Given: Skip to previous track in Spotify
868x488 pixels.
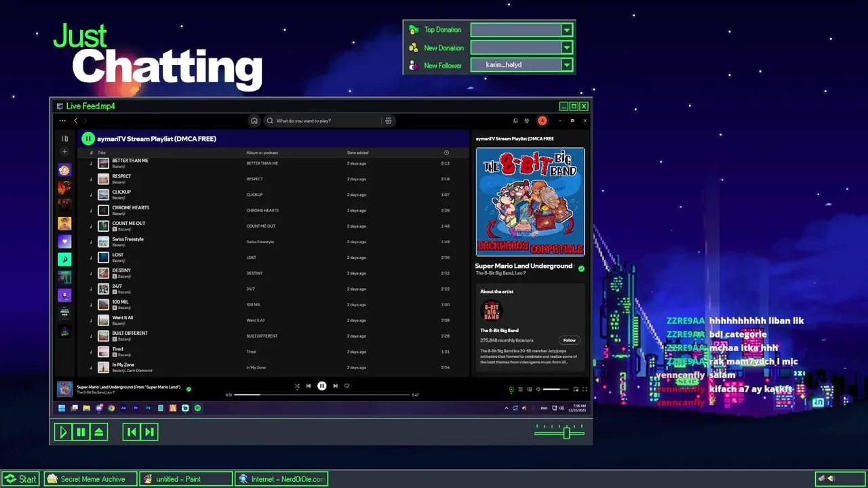Looking at the screenshot, I should pos(309,386).
